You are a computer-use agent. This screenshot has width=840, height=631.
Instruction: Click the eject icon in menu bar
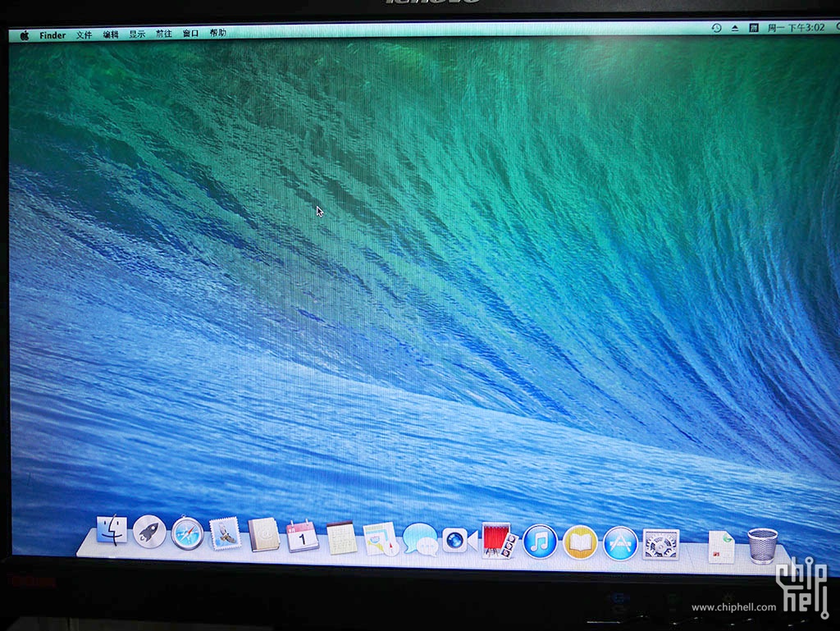[x=735, y=28]
